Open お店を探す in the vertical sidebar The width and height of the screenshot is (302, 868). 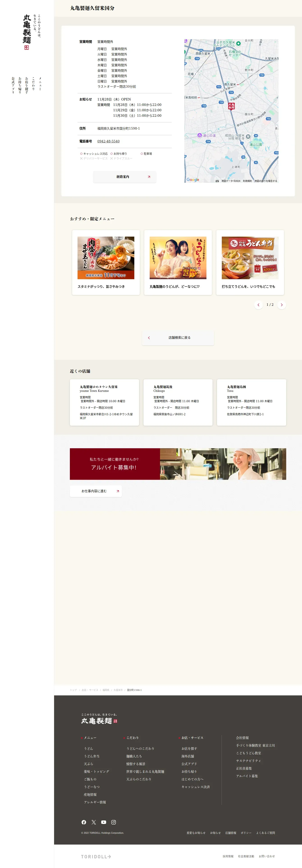click(x=27, y=85)
